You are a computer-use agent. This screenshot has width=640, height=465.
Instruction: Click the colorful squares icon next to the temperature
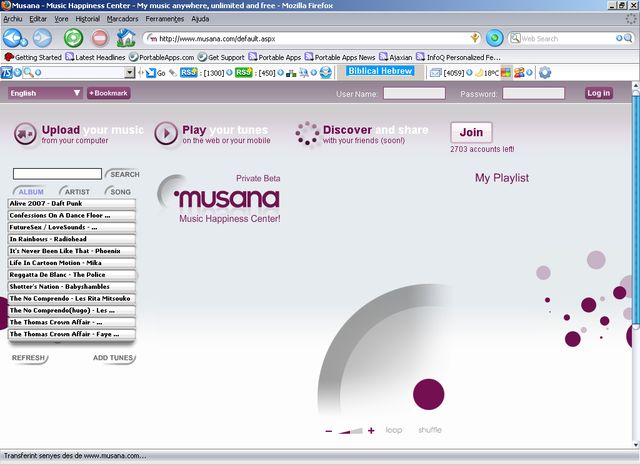506,73
